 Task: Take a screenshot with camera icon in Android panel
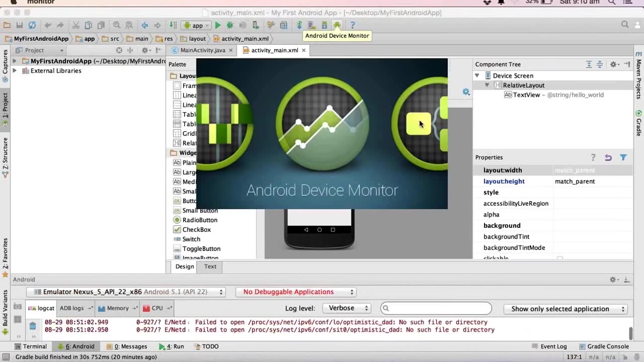(18, 306)
